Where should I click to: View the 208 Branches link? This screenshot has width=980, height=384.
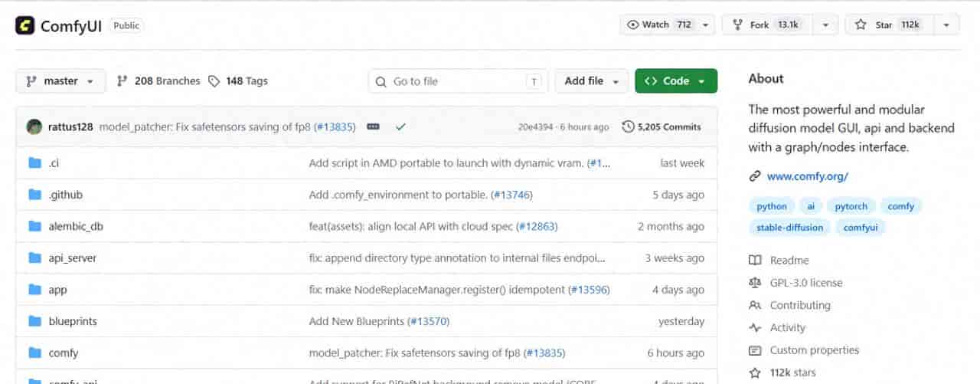point(158,80)
